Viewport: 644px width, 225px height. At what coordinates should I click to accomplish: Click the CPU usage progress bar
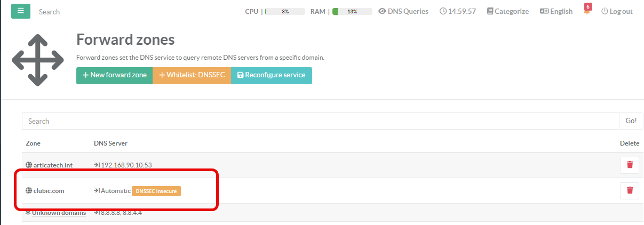(x=285, y=11)
